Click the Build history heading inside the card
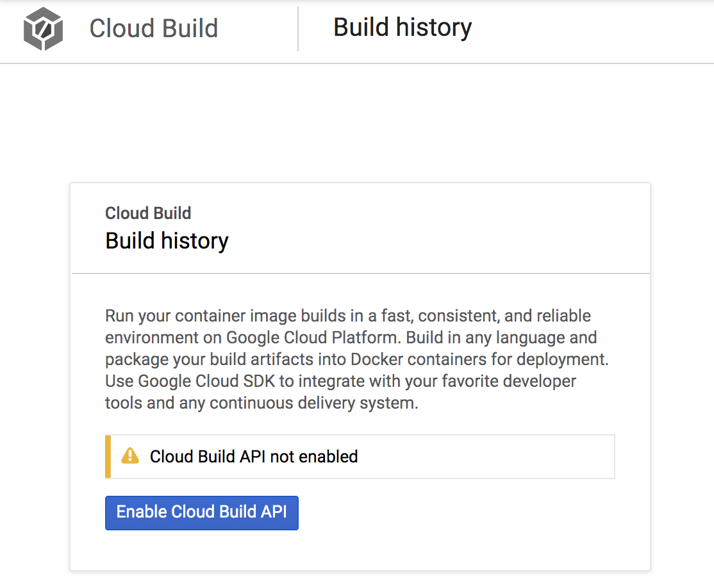Viewport: 714px width, 588px height. 167,241
